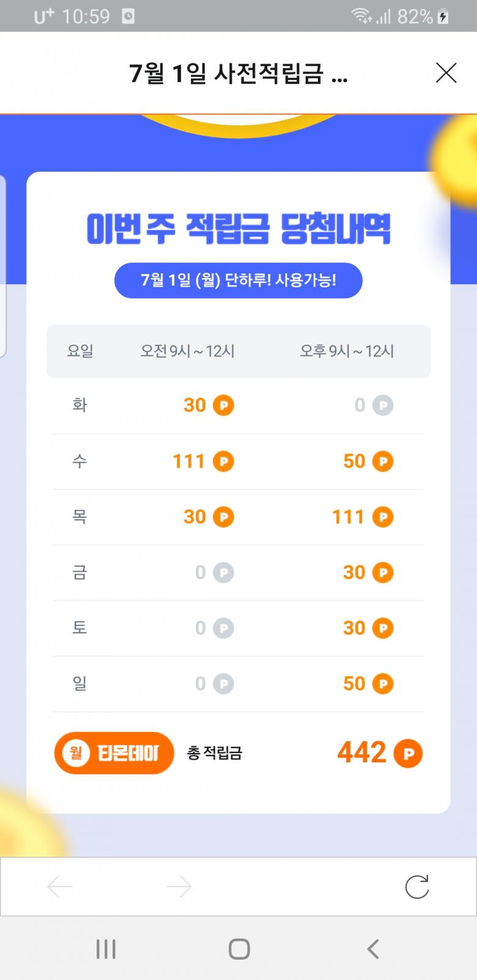Viewport: 477px width, 980px height.
Task: Tap the 7월 1일 (월) 단하루! 사용가능! banner
Action: [239, 281]
